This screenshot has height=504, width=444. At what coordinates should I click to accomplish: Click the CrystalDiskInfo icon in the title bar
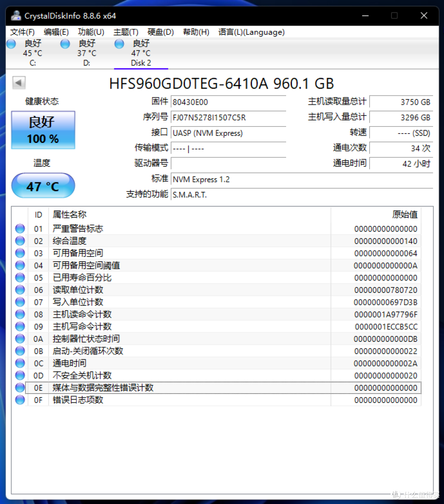pos(16,16)
